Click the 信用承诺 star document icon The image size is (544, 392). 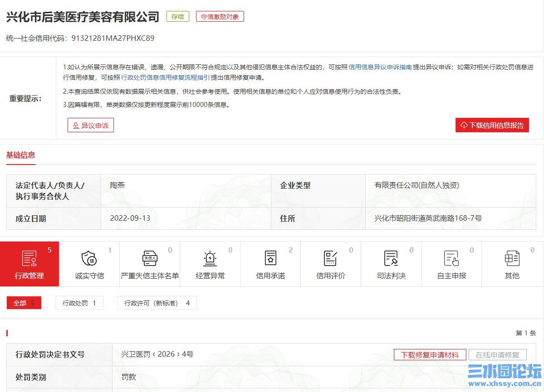point(270,258)
